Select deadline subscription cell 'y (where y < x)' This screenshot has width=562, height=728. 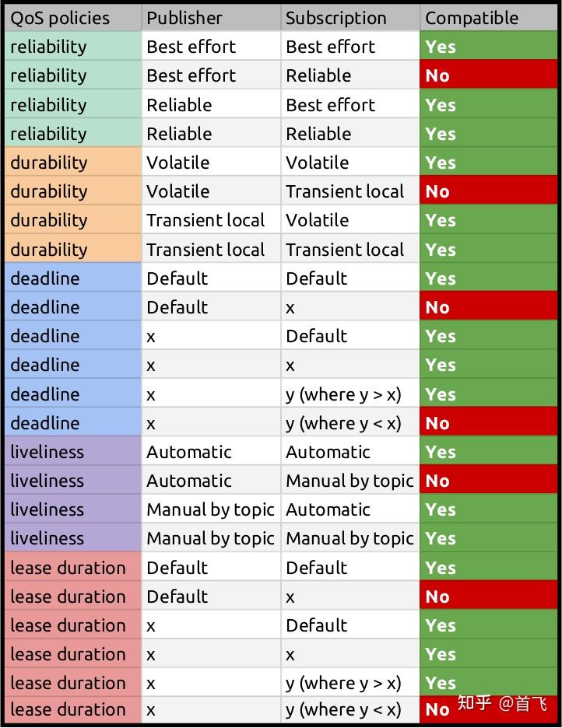tap(343, 423)
